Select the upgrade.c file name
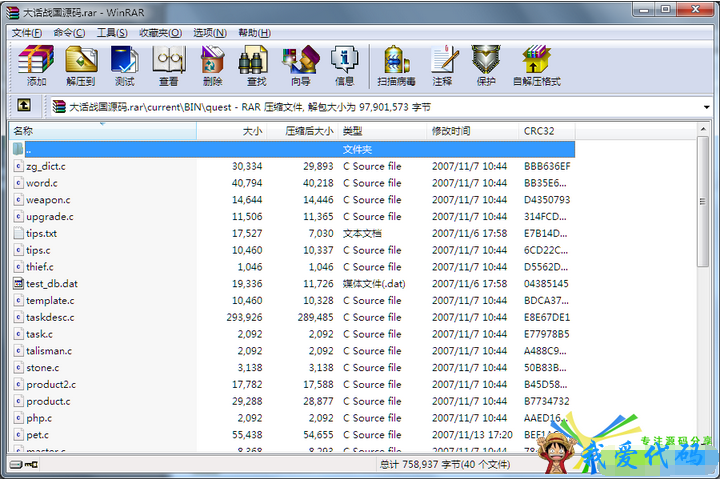Viewport: 720px width, 479px height. tap(50, 216)
